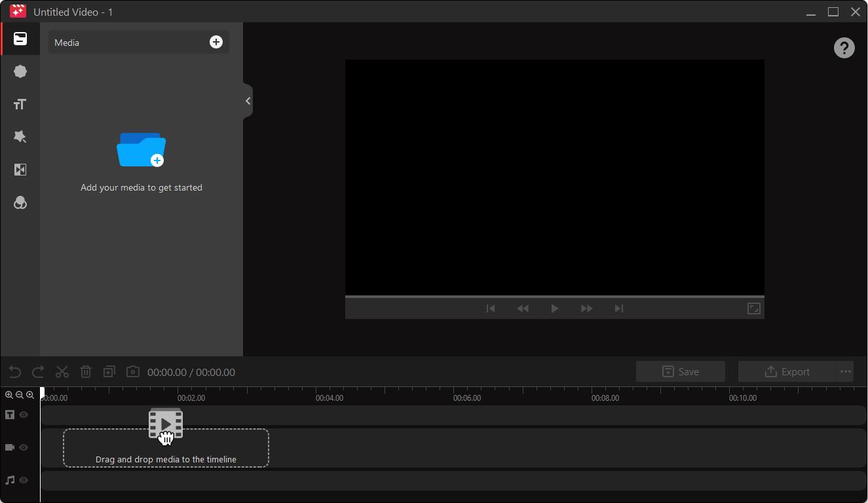The image size is (868, 503).
Task: Open the Media tab in sidebar
Action: pyautogui.click(x=20, y=39)
